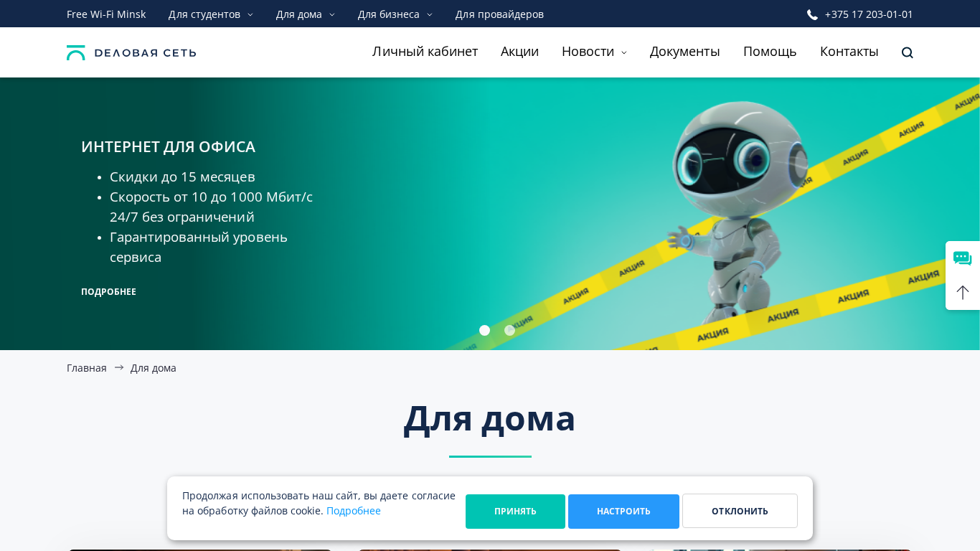Open Личный кабинет menu item
The image size is (980, 551).
point(425,52)
